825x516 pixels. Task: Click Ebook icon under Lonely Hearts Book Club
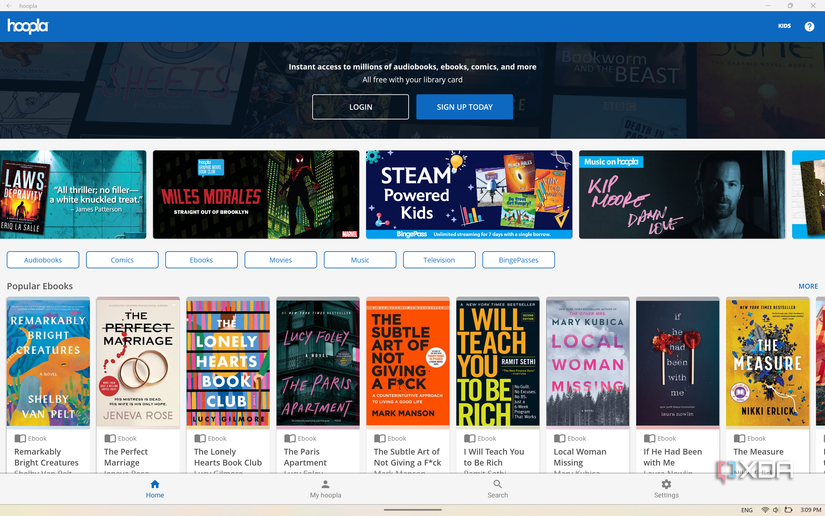tap(200, 438)
